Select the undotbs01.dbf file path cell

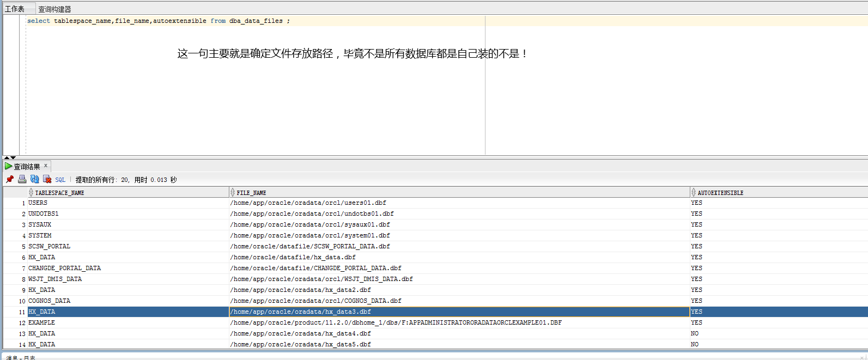coord(459,213)
